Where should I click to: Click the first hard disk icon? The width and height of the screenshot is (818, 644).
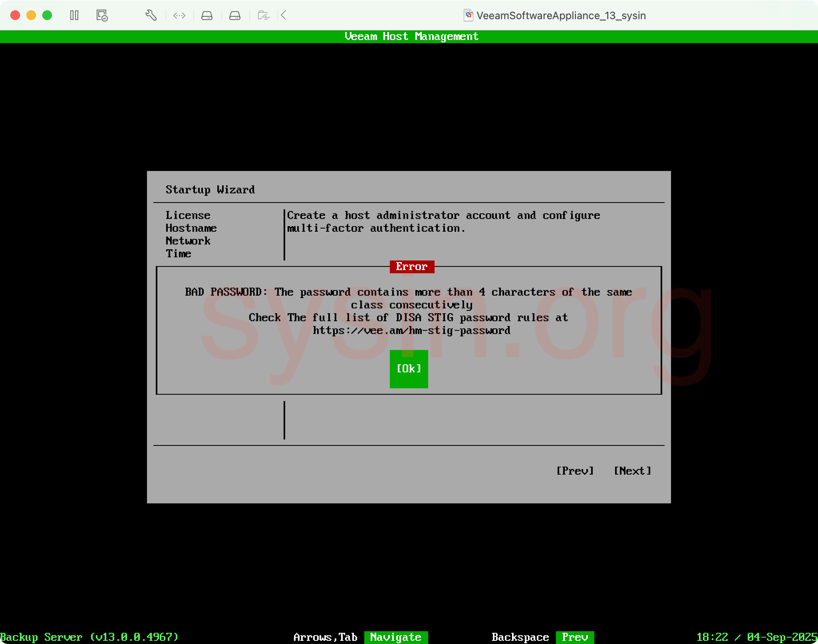point(207,16)
